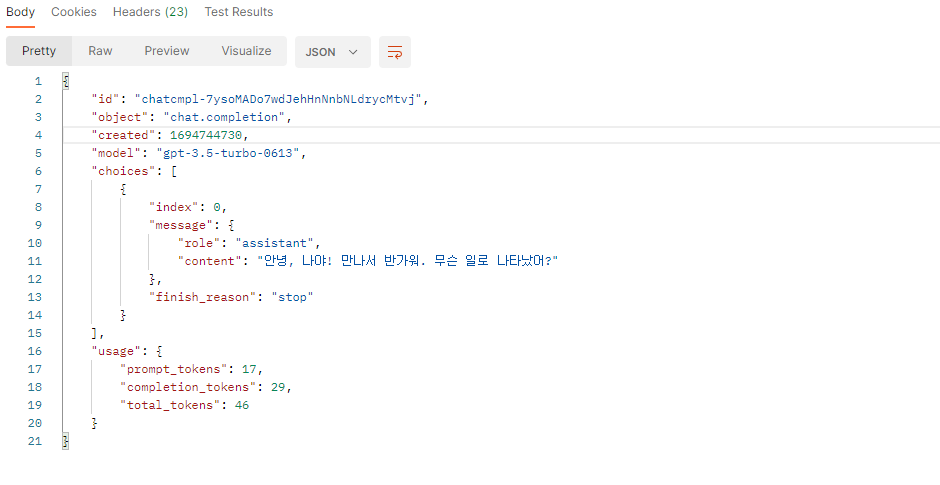The image size is (940, 485).
Task: Open the Headers (23) tab
Action: click(150, 12)
